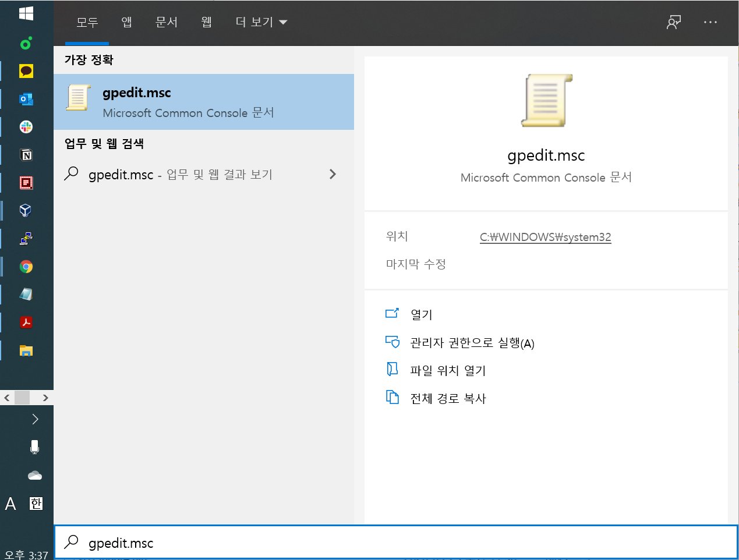The image size is (739, 560).
Task: Click gpedit.msc 업무 및 웹 결과 보기
Action: point(204,174)
